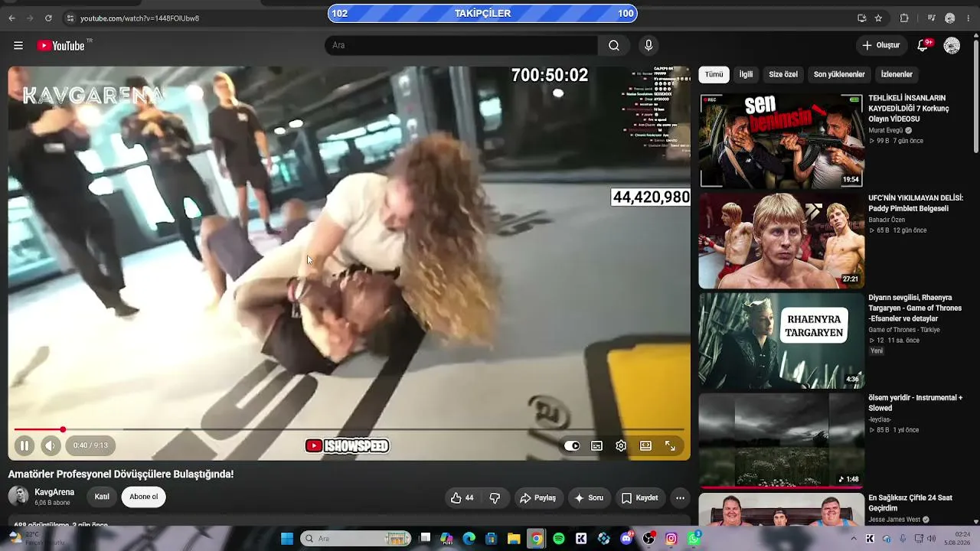
Task: Subscribe with the Abone ol button
Action: [x=143, y=497]
